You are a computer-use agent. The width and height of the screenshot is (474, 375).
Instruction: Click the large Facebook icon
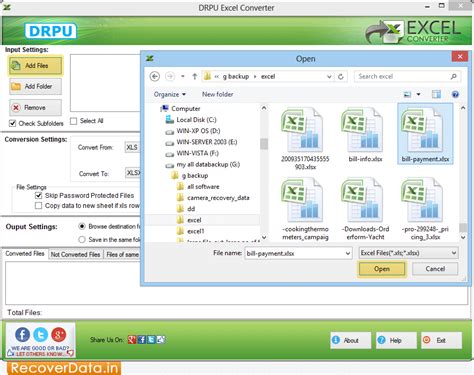pyautogui.click(x=23, y=335)
